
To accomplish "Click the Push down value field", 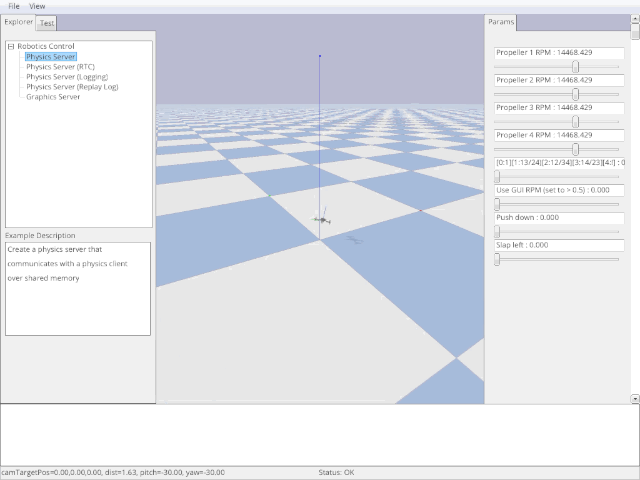I will click(559, 218).
